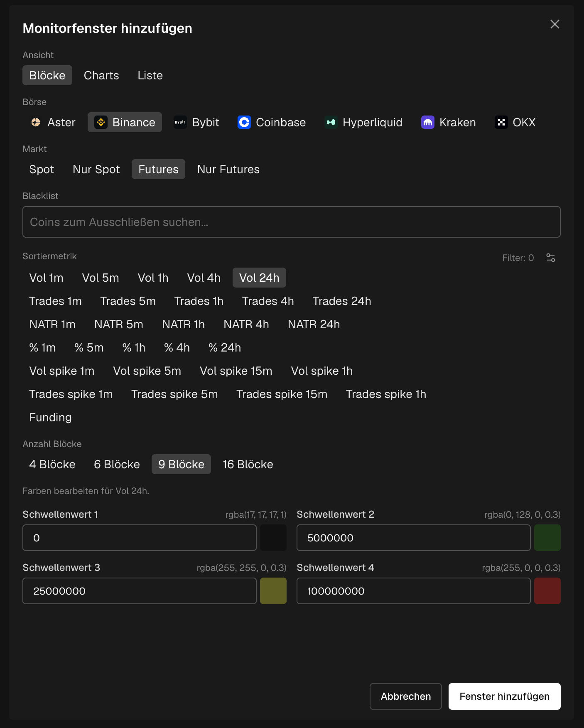584x728 pixels.
Task: Sort by Trades 5m metric
Action: (x=128, y=301)
